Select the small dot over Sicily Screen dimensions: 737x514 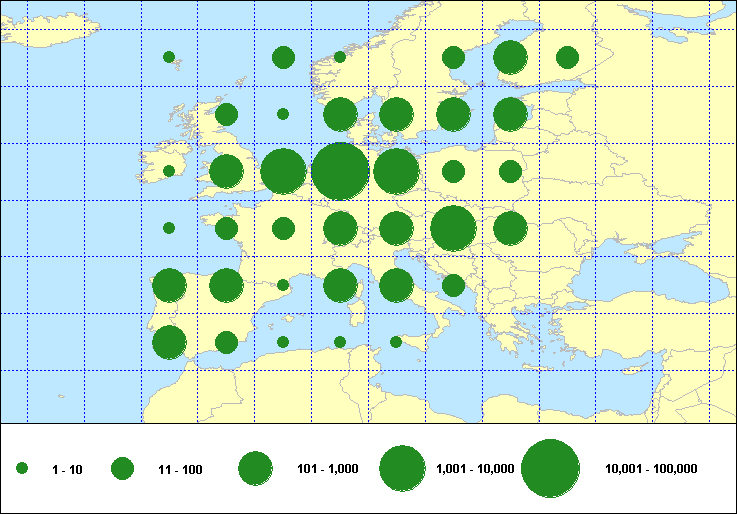[396, 342]
